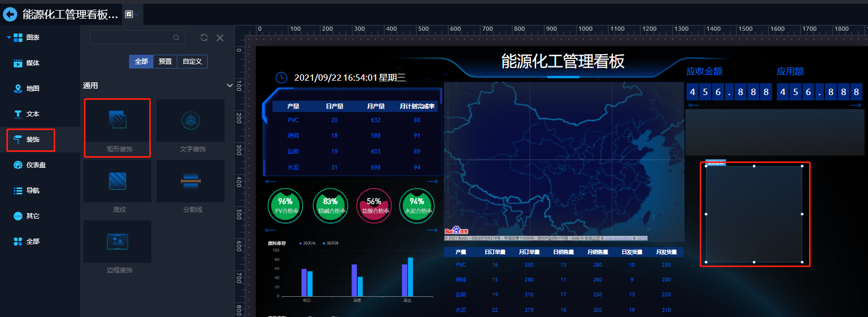This screenshot has width=868, height=317.
Task: Click the 94% 水泥合格率 gauge
Action: pyautogui.click(x=417, y=206)
